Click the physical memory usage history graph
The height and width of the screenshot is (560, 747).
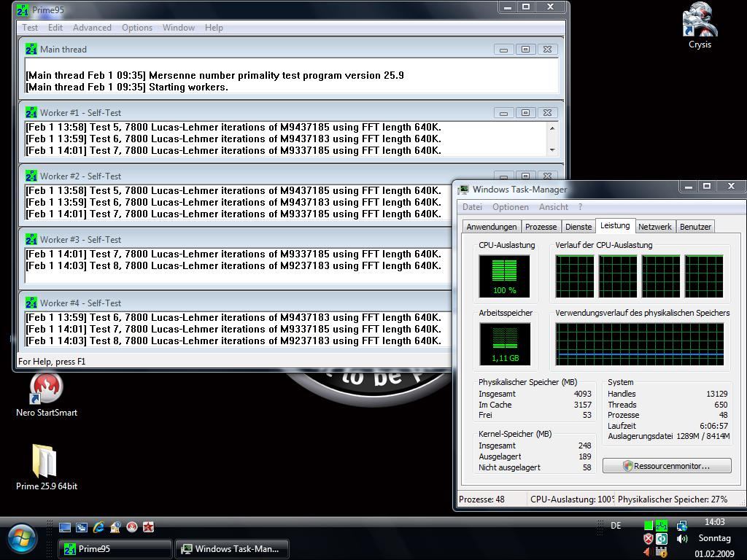pos(640,344)
